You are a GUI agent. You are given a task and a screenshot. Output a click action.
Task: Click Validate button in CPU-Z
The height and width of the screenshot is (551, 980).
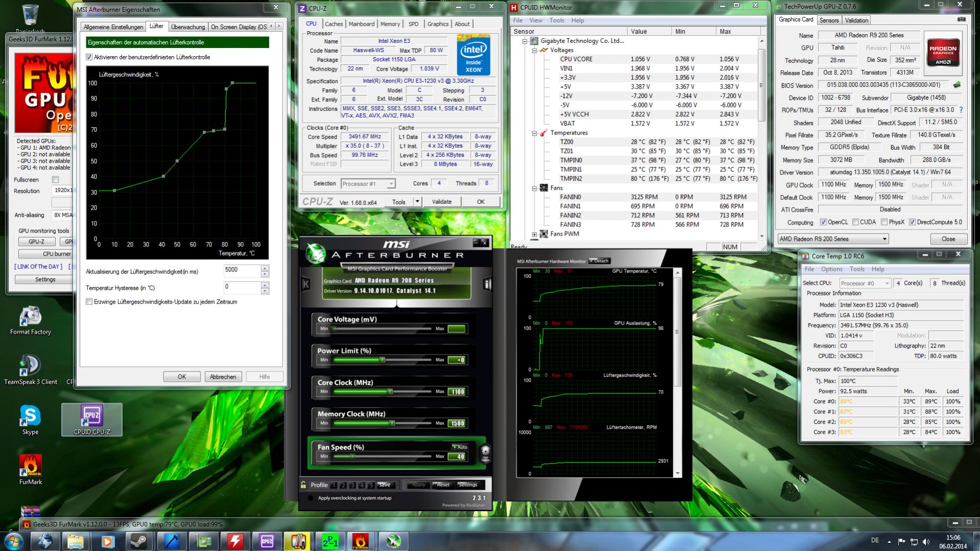pos(441,202)
